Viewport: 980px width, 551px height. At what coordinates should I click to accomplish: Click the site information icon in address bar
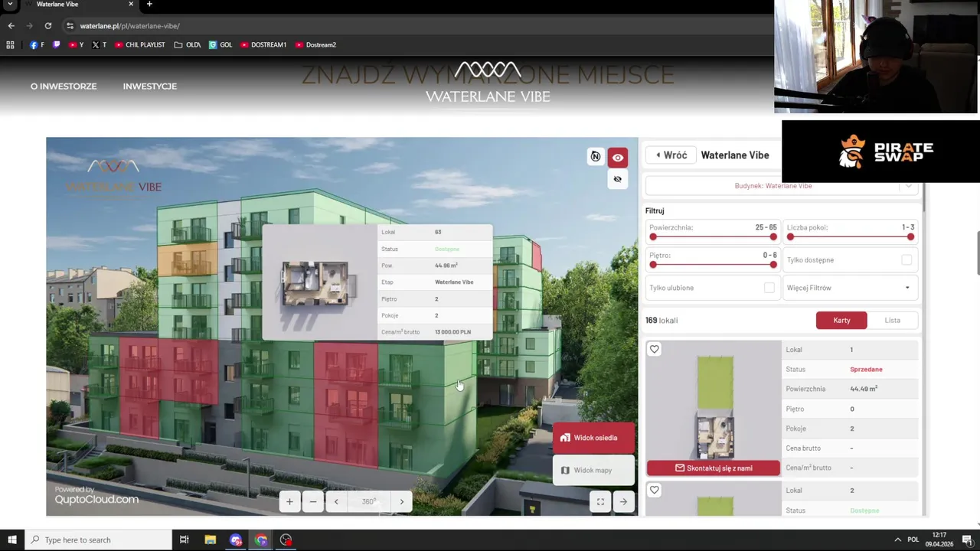click(70, 26)
